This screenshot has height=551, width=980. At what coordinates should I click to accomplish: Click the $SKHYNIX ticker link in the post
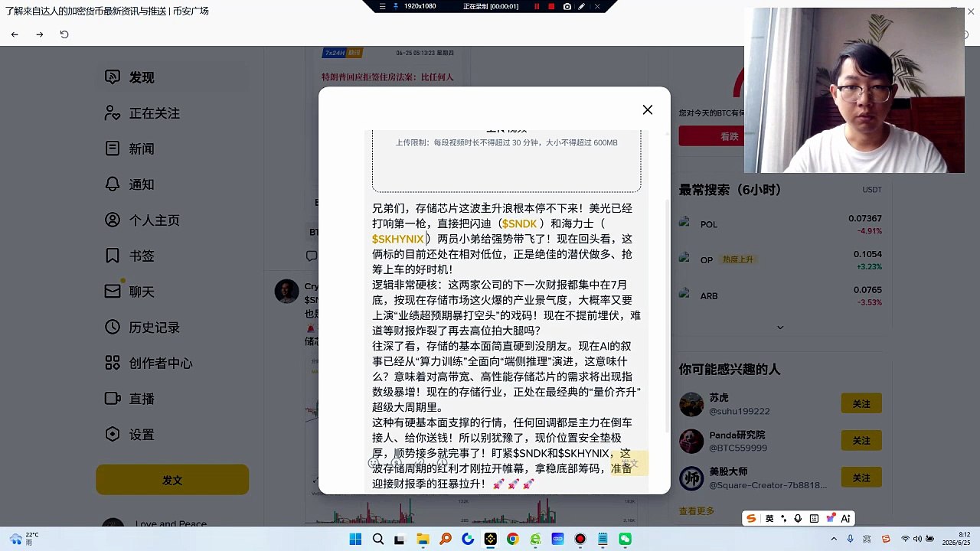tap(398, 239)
